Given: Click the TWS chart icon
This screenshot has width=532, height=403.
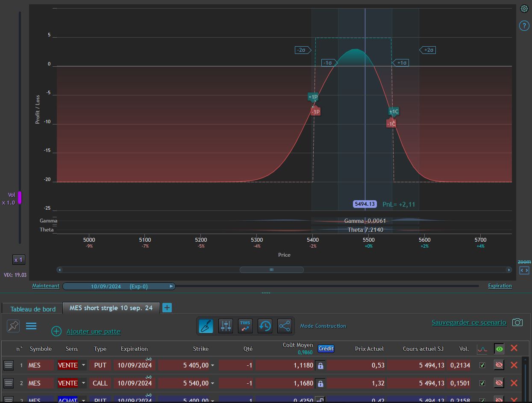Looking at the screenshot, I should click(245, 326).
